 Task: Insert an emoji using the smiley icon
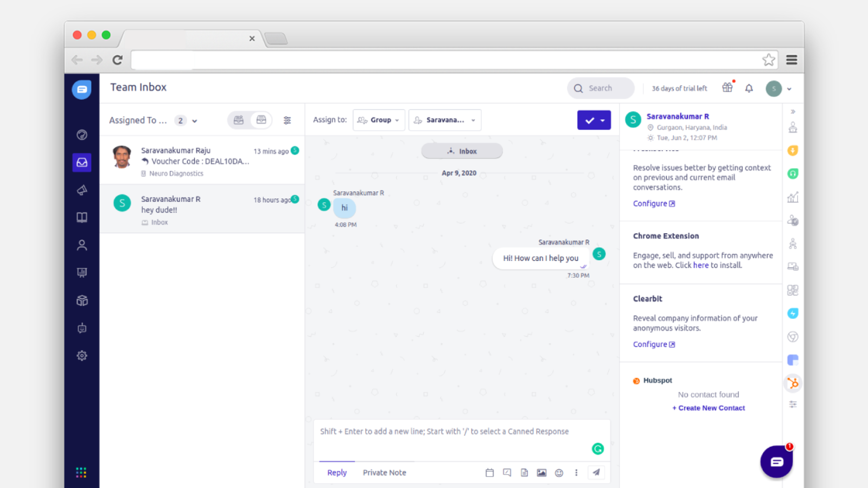tap(559, 472)
